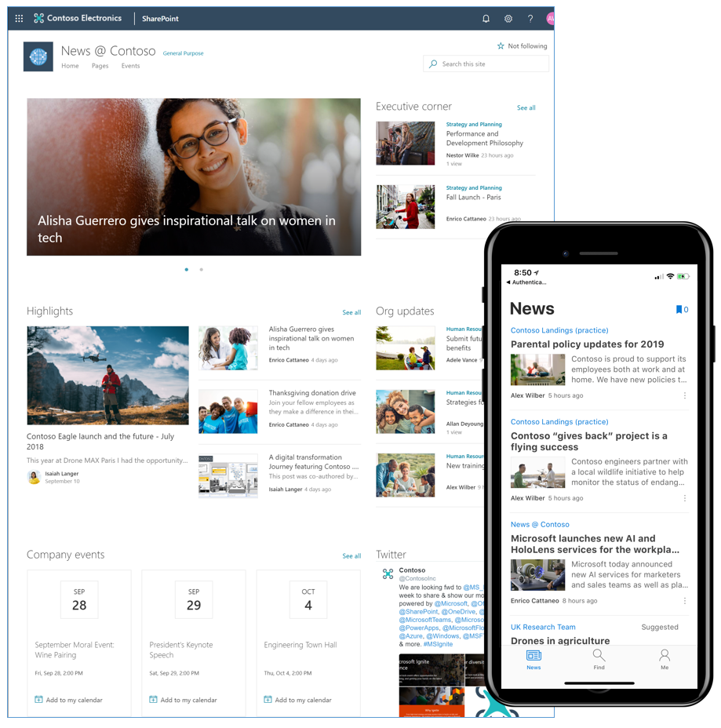Open the settings gear menu
Screen dimensions: 721x728
(x=508, y=18)
